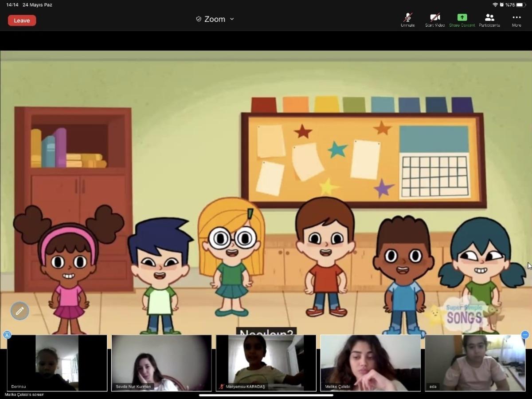Image resolution: width=532 pixels, height=399 pixels.
Task: Tap the battery indicator in status bar
Action: click(520, 5)
